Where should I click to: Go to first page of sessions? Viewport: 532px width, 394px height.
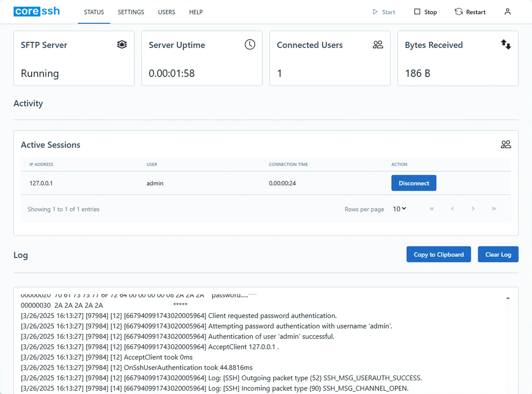click(432, 209)
